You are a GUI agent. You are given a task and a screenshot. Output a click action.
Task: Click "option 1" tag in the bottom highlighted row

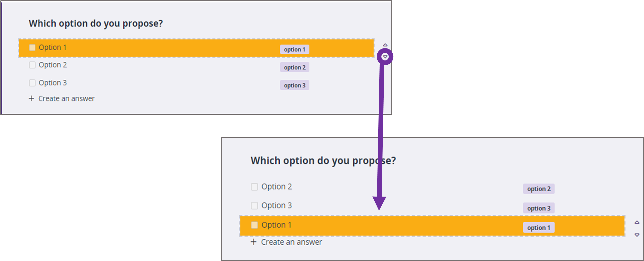(538, 228)
